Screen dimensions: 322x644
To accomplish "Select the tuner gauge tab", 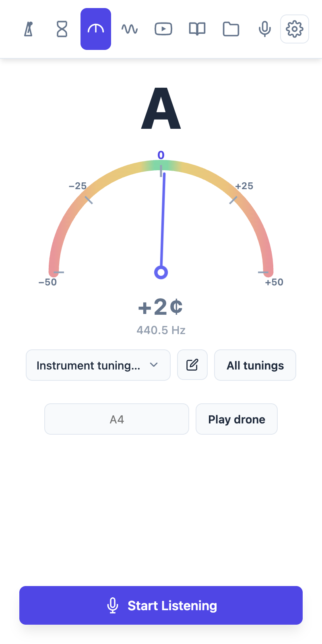I will click(96, 29).
